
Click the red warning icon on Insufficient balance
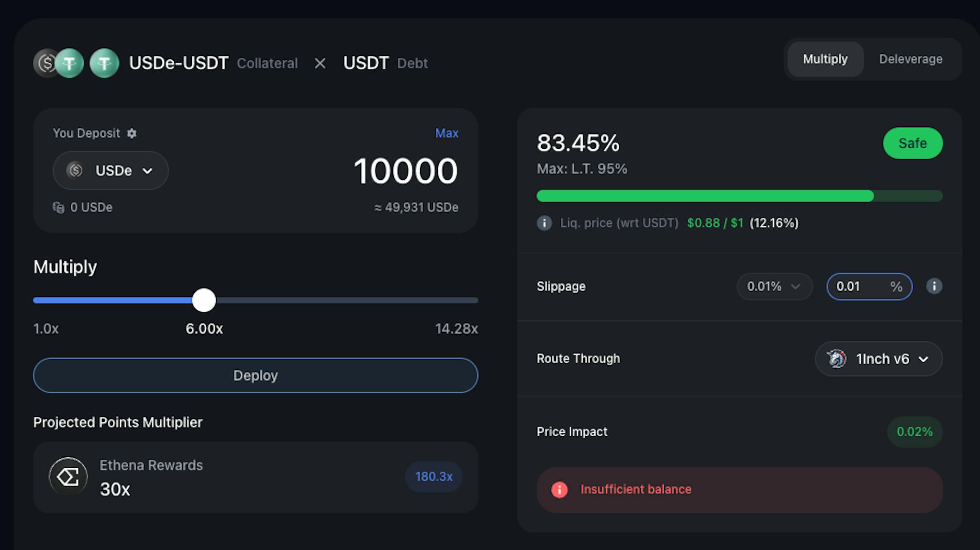click(559, 489)
